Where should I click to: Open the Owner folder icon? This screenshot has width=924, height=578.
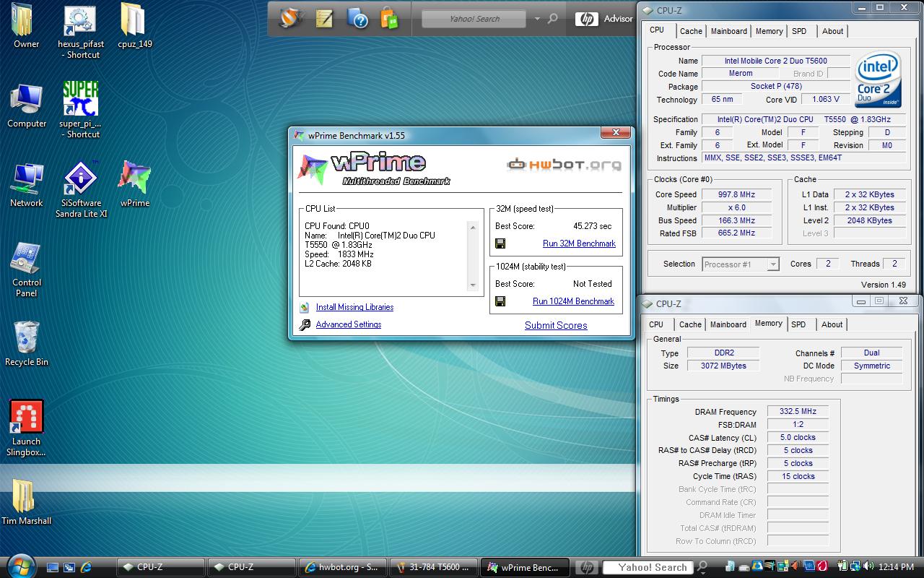coord(23,20)
